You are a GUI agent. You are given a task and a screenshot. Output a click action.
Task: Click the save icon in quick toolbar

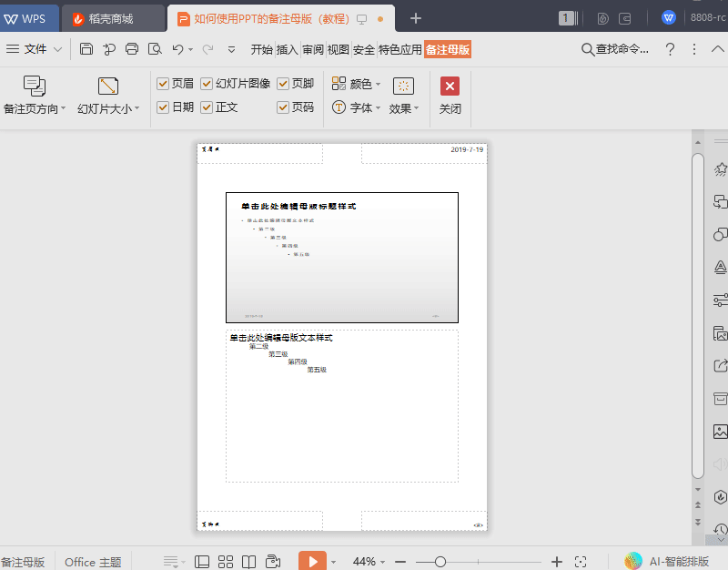pyautogui.click(x=86, y=49)
